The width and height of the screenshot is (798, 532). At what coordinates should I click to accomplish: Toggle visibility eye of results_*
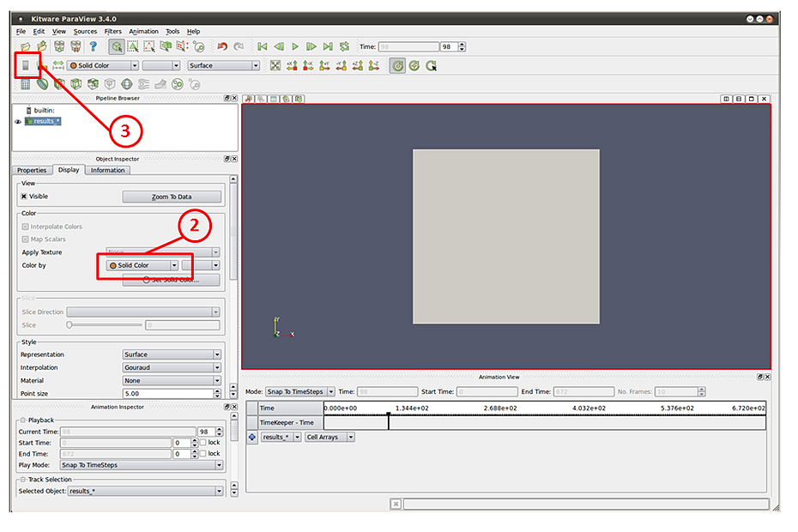click(18, 122)
